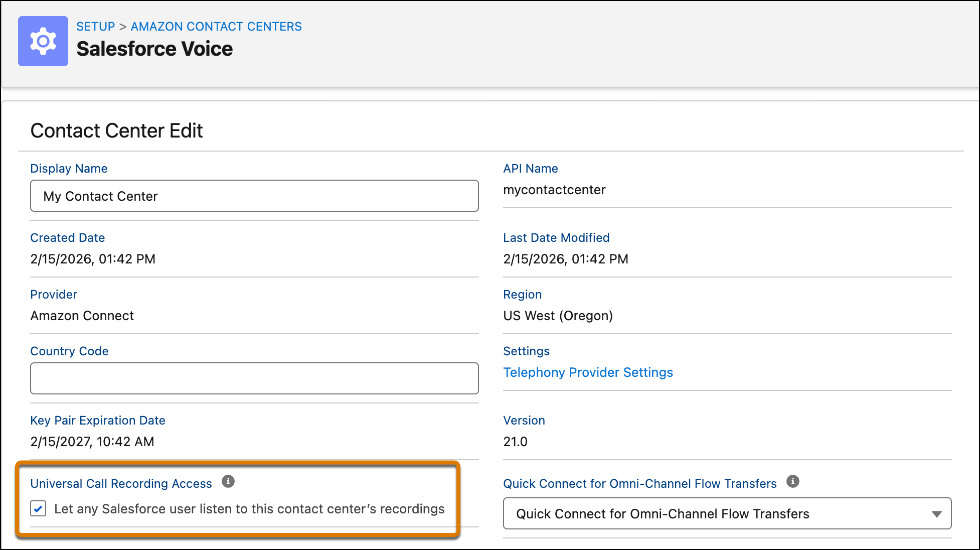Open the AMAZON CONTACT CENTERS breadcrumb link
This screenshot has width=980, height=550.
[216, 27]
